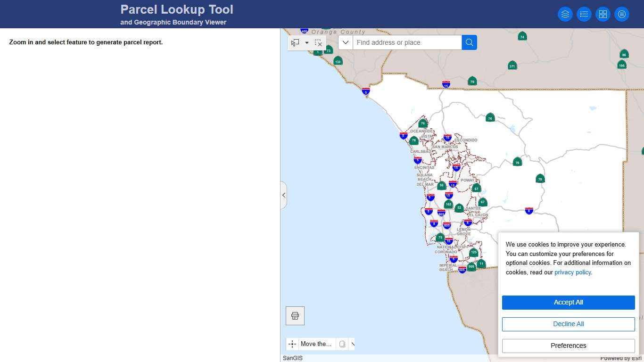
Task: Select the select-by-rectangle tool
Action: 295,42
